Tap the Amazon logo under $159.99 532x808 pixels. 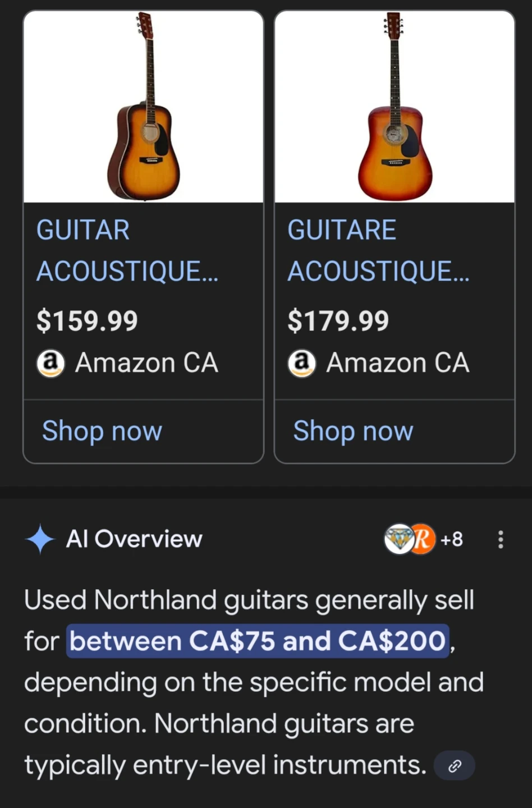click(51, 363)
